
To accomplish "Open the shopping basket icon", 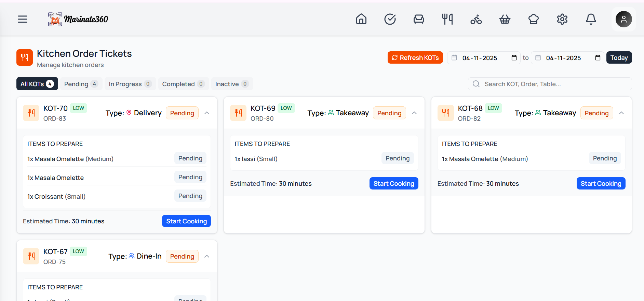I will click(505, 19).
